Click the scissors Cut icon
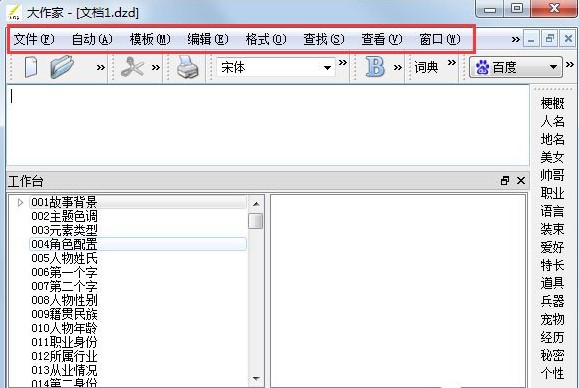 (x=132, y=67)
